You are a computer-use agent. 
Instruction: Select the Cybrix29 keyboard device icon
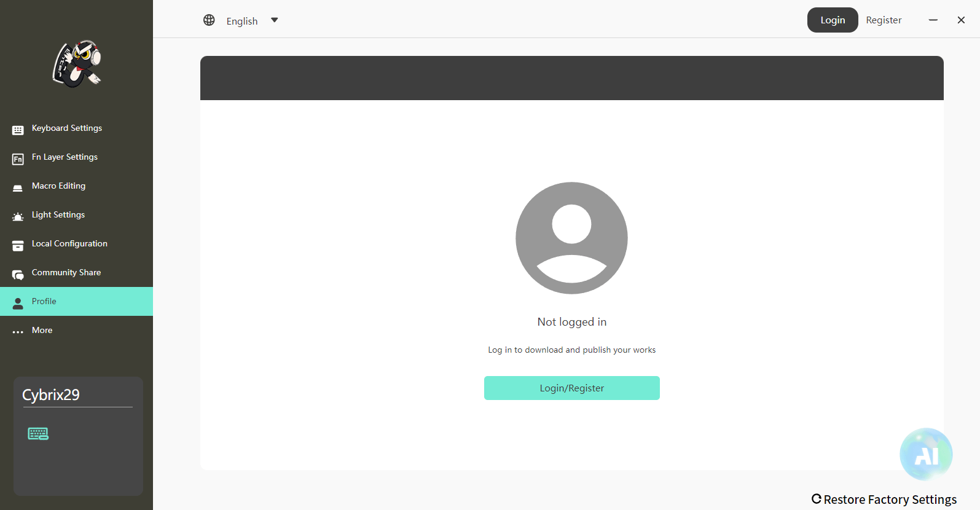tap(38, 434)
